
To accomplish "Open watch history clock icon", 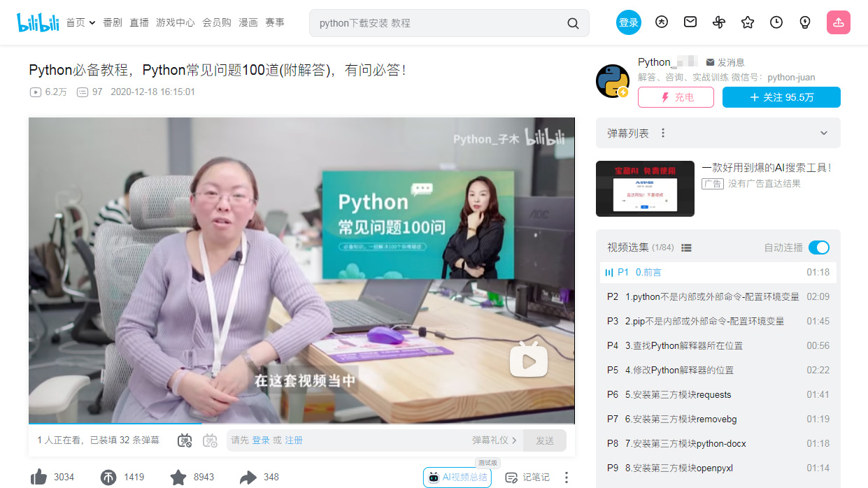I will coord(776,22).
